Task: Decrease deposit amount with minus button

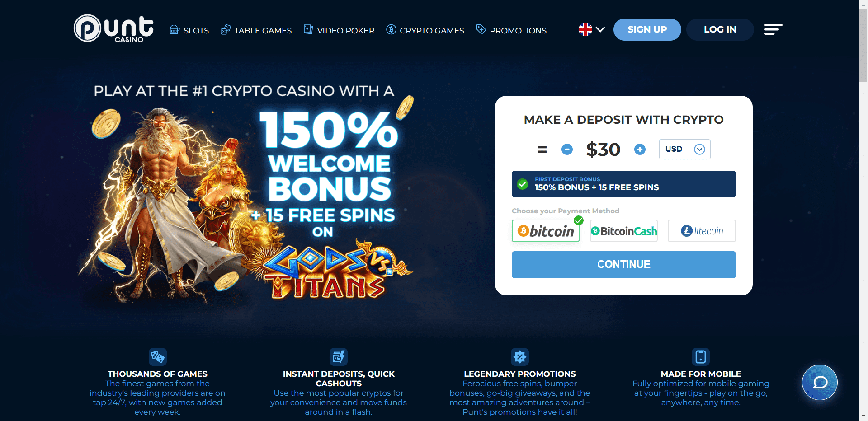Action: point(567,149)
